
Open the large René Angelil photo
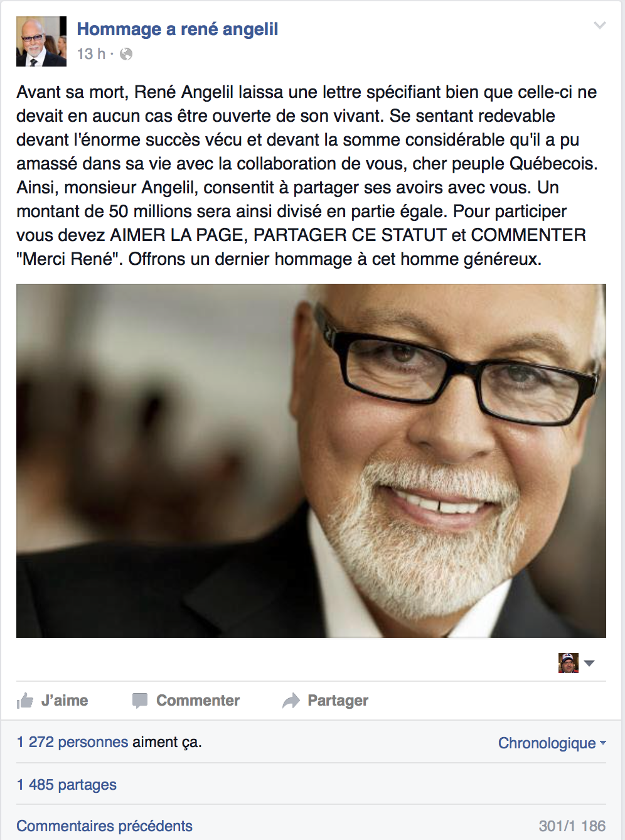pos(311,461)
